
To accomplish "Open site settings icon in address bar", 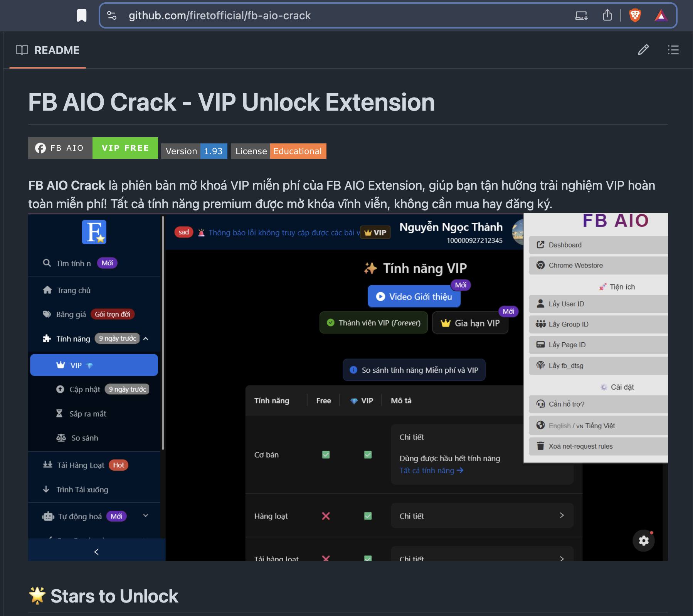I will (112, 16).
